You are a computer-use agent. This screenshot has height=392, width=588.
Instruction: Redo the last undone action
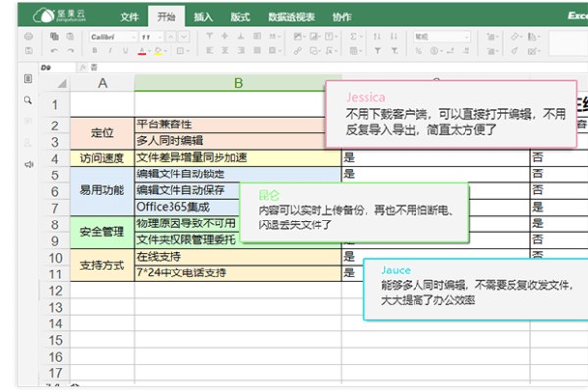click(71, 51)
